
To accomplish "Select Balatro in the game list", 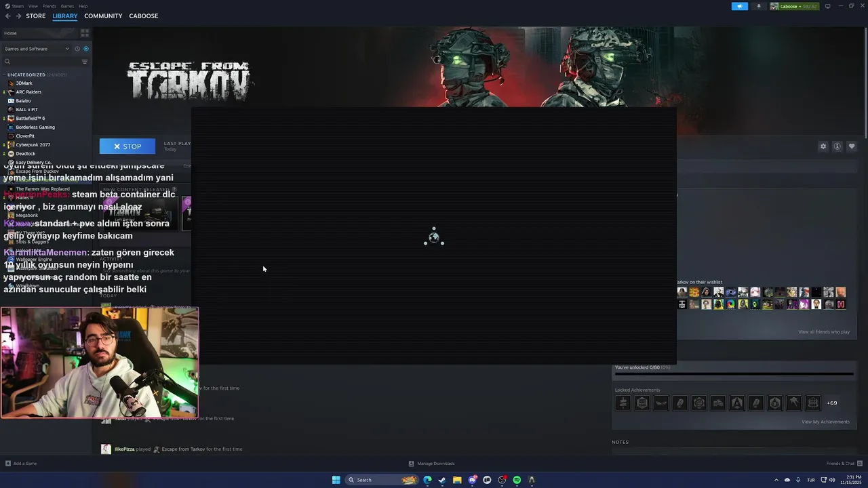I will (x=23, y=101).
